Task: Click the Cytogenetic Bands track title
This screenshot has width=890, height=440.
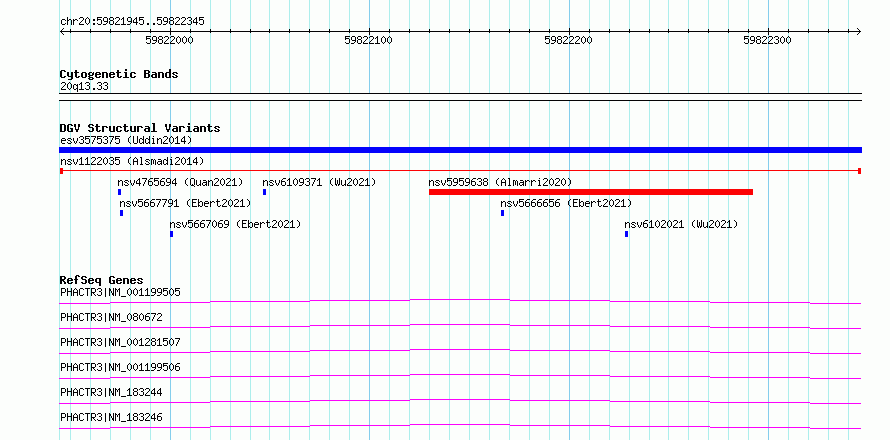Action: (x=119, y=74)
